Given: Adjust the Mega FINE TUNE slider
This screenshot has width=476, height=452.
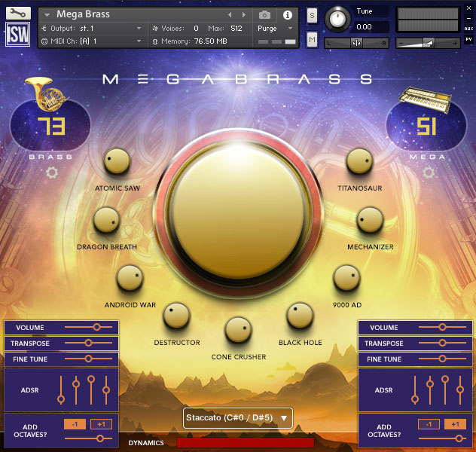Looking at the screenshot, I should tap(442, 359).
